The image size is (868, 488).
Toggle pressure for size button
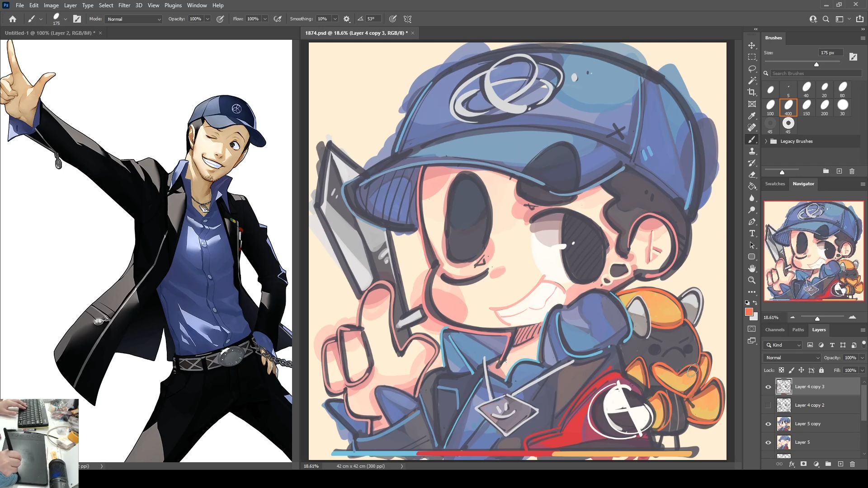pos(393,19)
